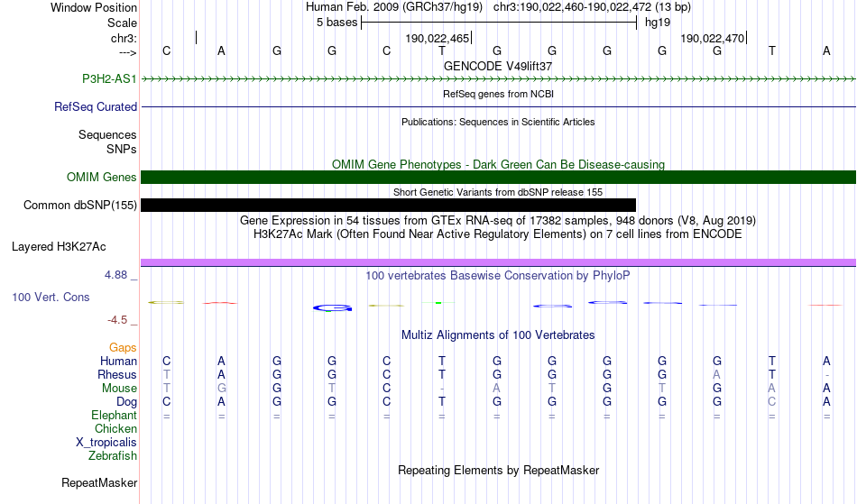The width and height of the screenshot is (857, 504).
Task: Click the RepeatMasker track label
Action: (99, 482)
